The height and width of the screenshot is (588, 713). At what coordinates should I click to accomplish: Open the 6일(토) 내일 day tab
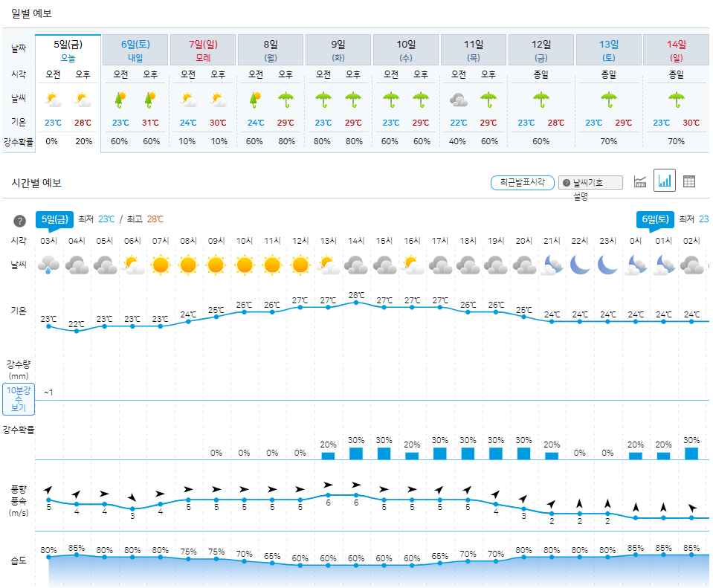tap(135, 51)
